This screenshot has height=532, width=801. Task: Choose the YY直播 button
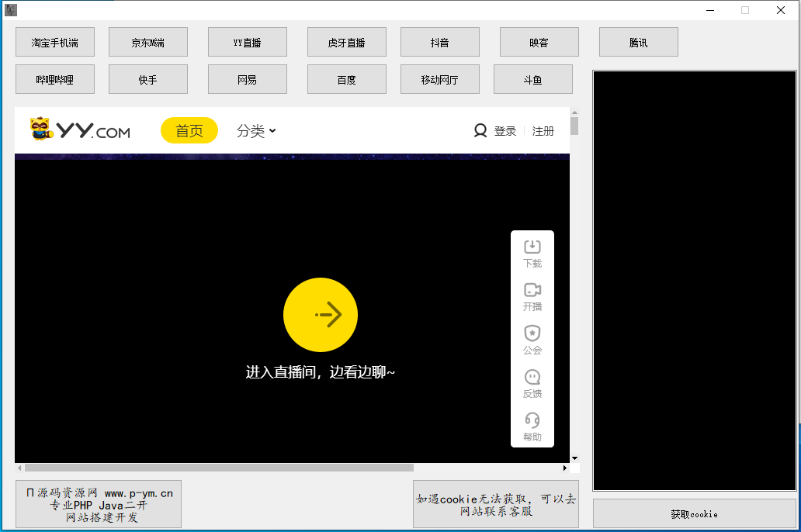(x=248, y=42)
